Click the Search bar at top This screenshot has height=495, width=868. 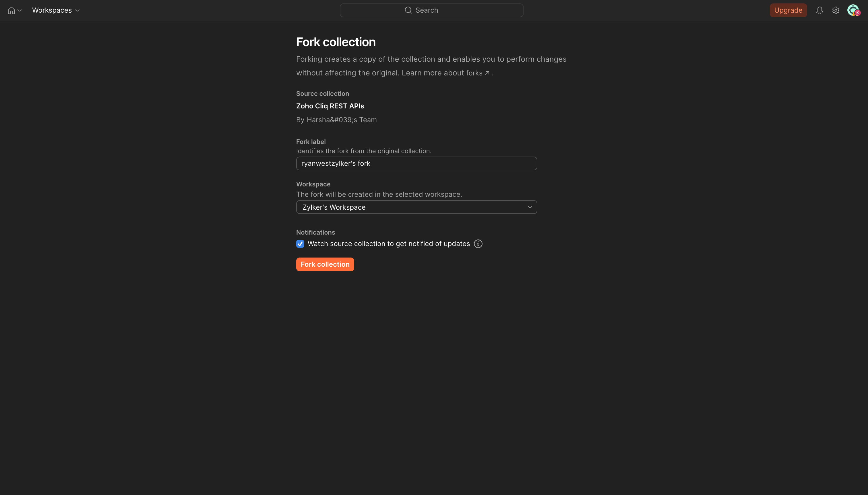point(431,10)
